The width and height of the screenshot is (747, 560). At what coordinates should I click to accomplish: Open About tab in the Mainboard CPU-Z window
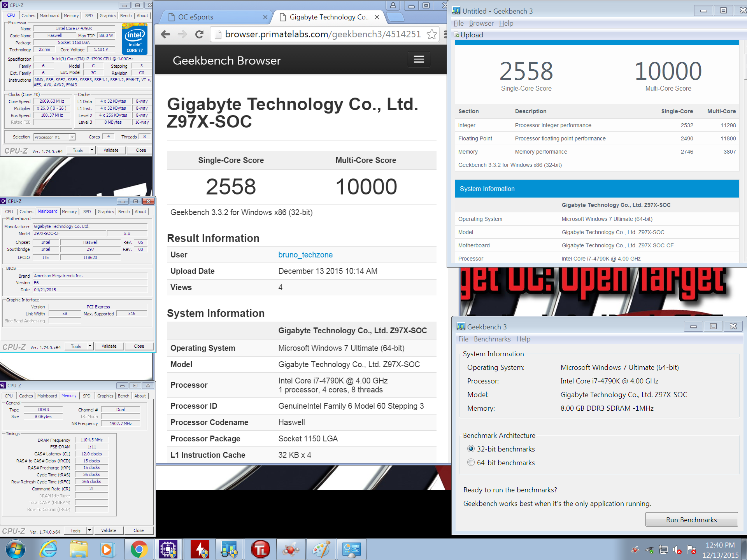(x=140, y=212)
